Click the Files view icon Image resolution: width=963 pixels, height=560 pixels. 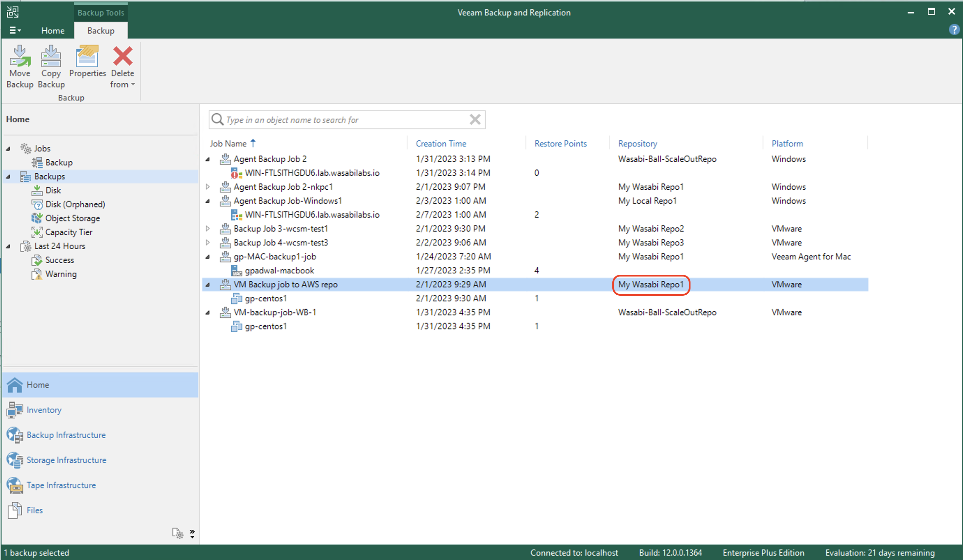tap(15, 510)
